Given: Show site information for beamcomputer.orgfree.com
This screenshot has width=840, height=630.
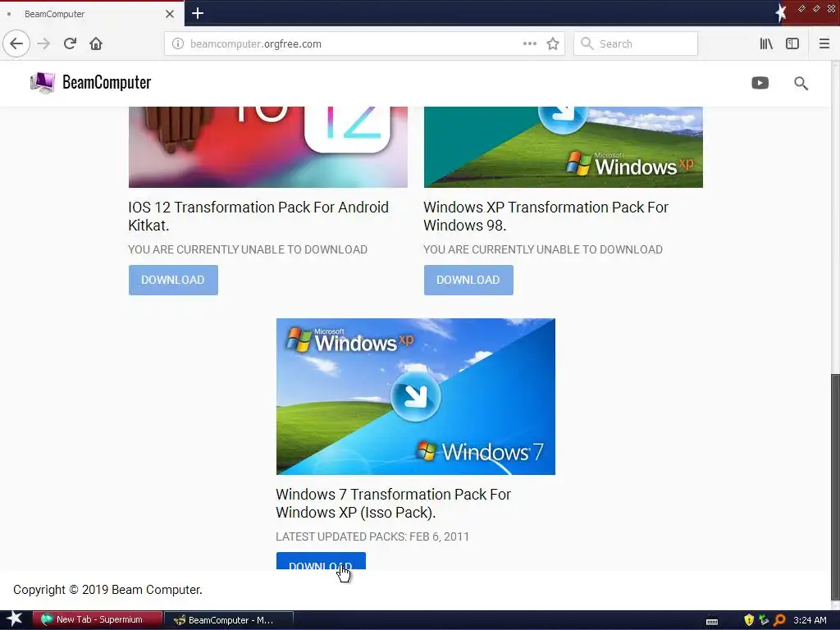Looking at the screenshot, I should pos(178,44).
